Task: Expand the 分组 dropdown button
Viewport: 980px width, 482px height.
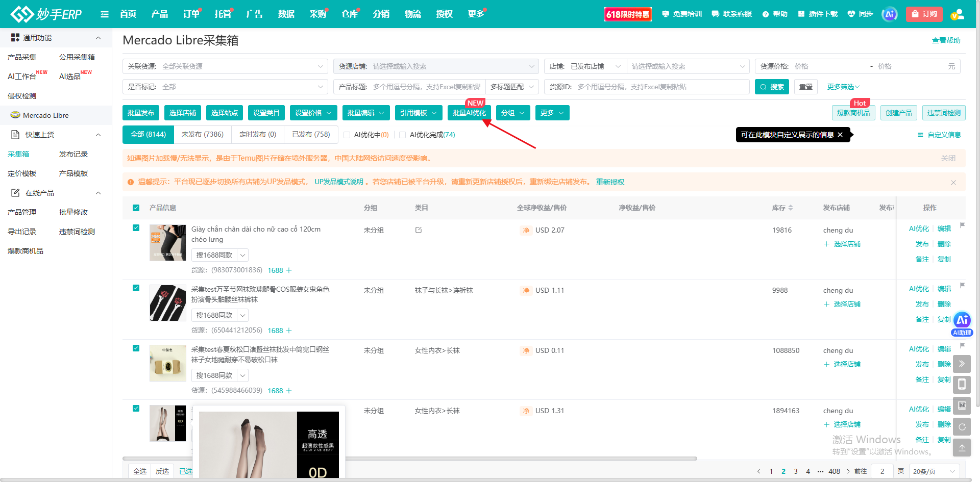Action: [513, 113]
